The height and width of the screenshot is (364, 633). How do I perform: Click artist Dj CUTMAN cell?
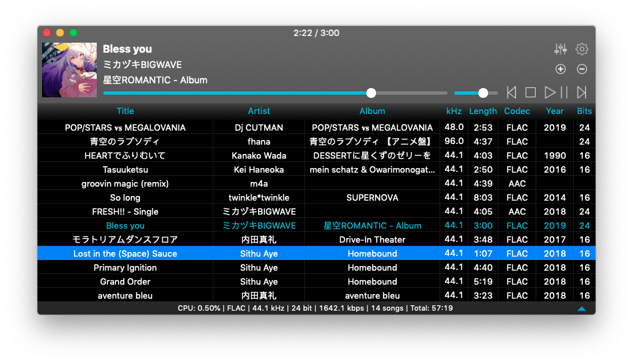(259, 127)
